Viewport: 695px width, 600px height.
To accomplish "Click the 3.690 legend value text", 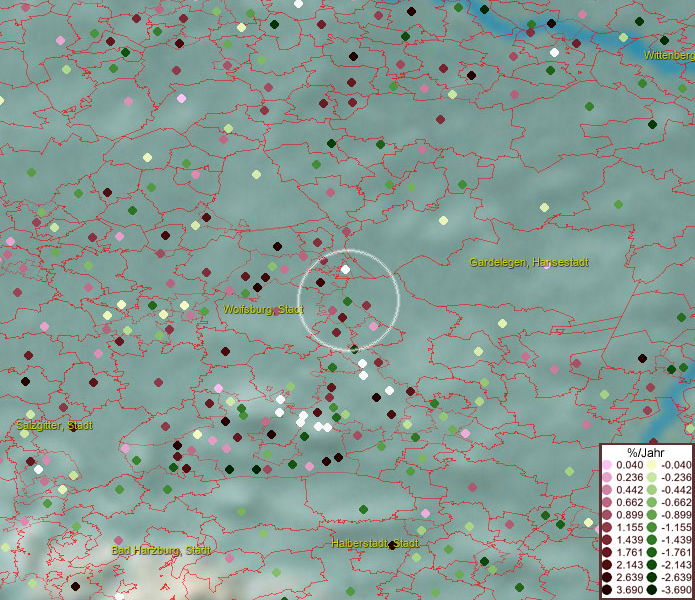I will [x=629, y=590].
